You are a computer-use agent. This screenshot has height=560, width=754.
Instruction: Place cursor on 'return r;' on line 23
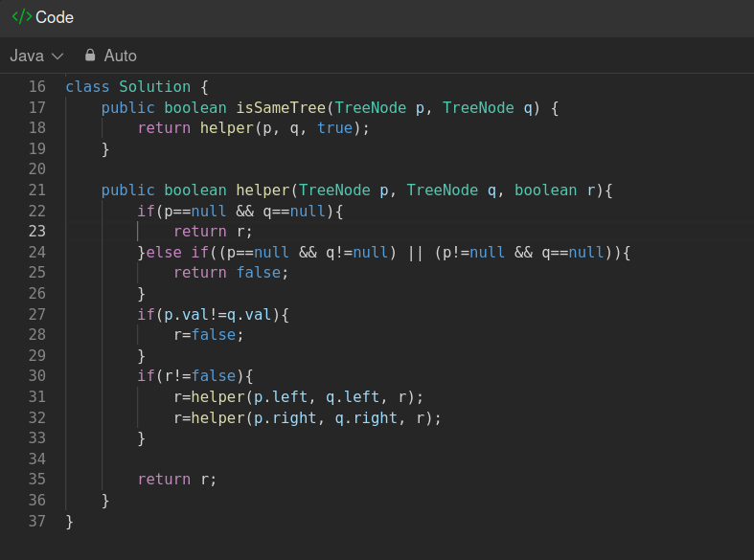213,232
